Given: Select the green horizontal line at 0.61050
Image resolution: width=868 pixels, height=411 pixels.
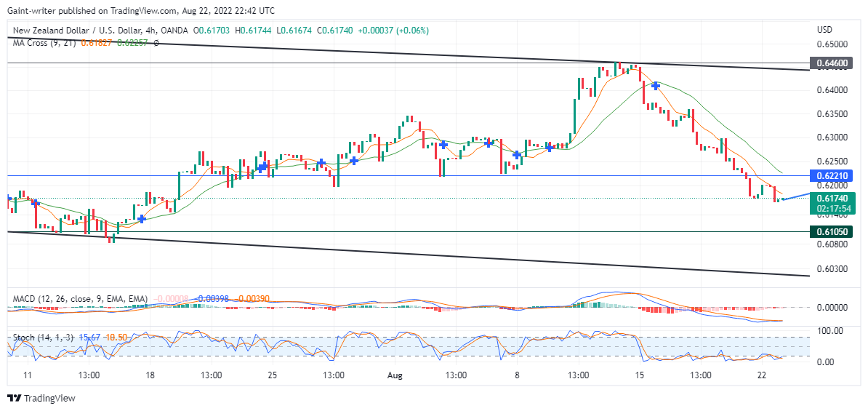Looking at the screenshot, I should point(407,231).
